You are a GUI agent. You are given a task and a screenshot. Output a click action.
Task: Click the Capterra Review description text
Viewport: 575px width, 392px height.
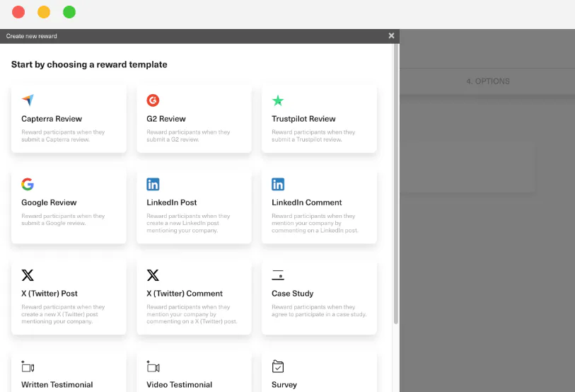point(63,136)
